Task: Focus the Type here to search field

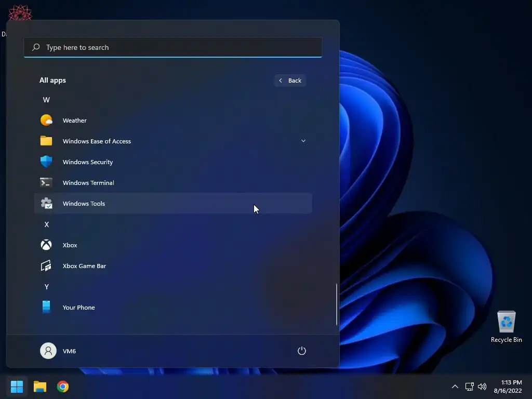Action: point(173,47)
